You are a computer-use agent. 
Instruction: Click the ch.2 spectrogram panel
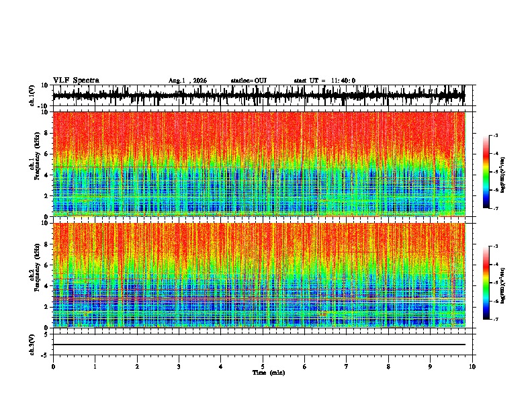tap(259, 275)
